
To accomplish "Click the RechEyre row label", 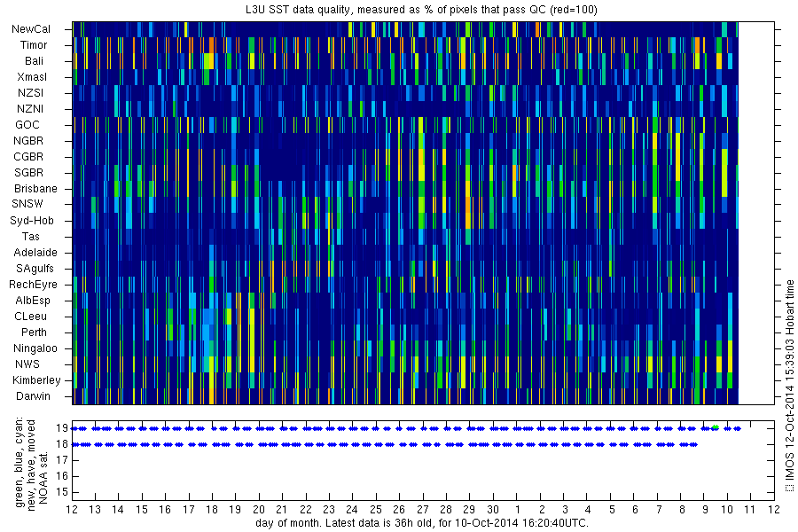I will 33,284.
